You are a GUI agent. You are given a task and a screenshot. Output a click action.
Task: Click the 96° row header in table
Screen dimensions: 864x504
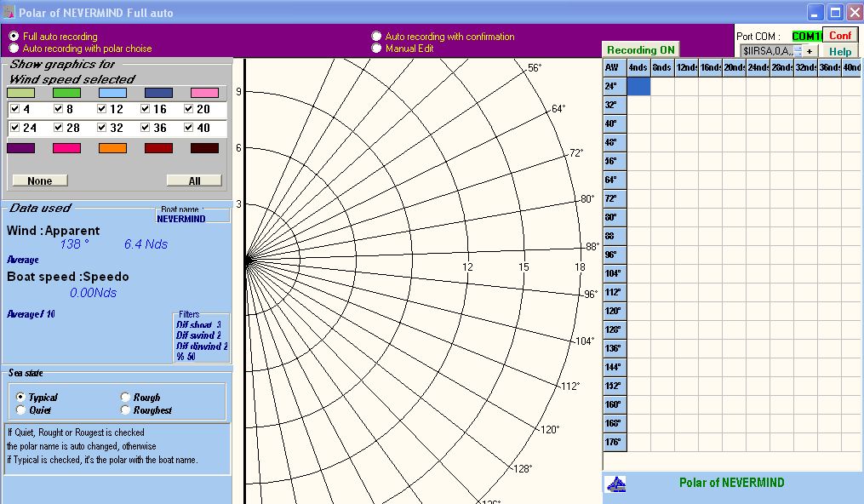point(615,255)
